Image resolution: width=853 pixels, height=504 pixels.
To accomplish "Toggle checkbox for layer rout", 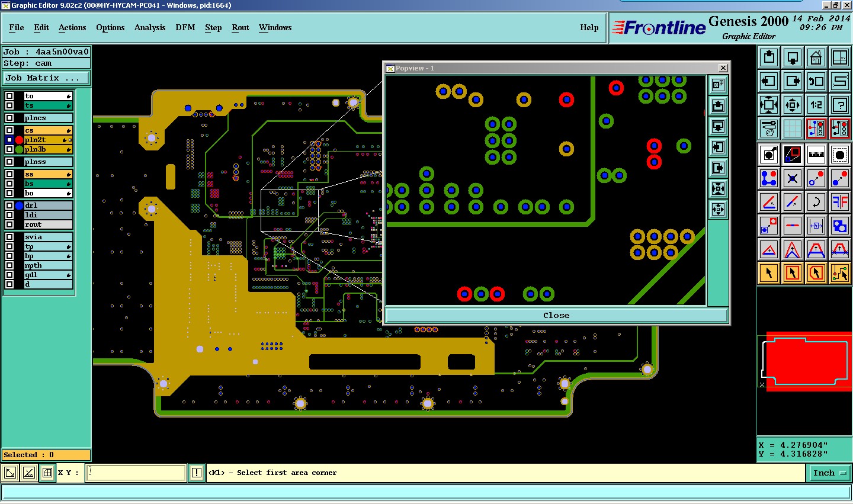I will point(9,224).
